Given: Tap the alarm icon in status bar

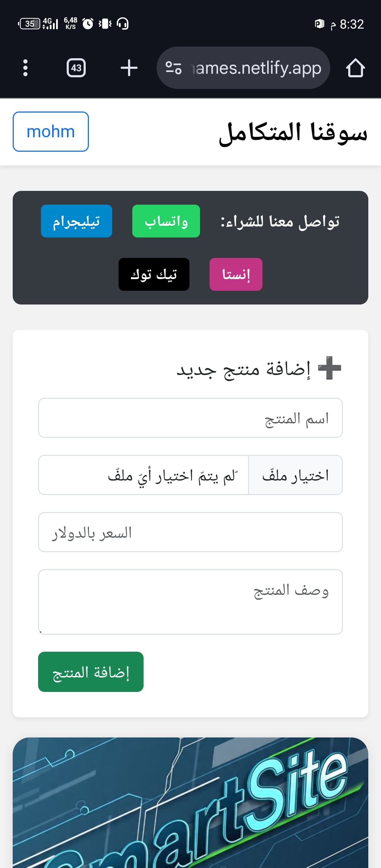Looking at the screenshot, I should (x=88, y=24).
